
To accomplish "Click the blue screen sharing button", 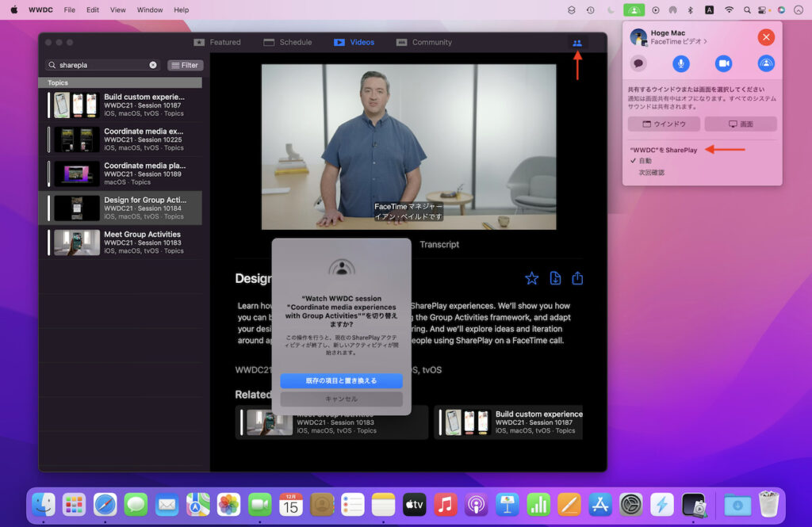I will pos(766,63).
